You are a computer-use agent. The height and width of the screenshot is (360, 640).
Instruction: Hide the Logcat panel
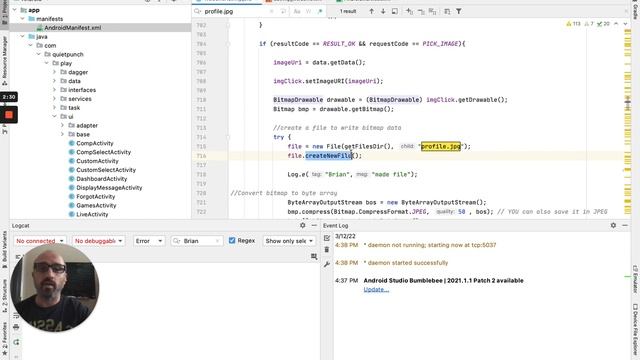(314, 225)
